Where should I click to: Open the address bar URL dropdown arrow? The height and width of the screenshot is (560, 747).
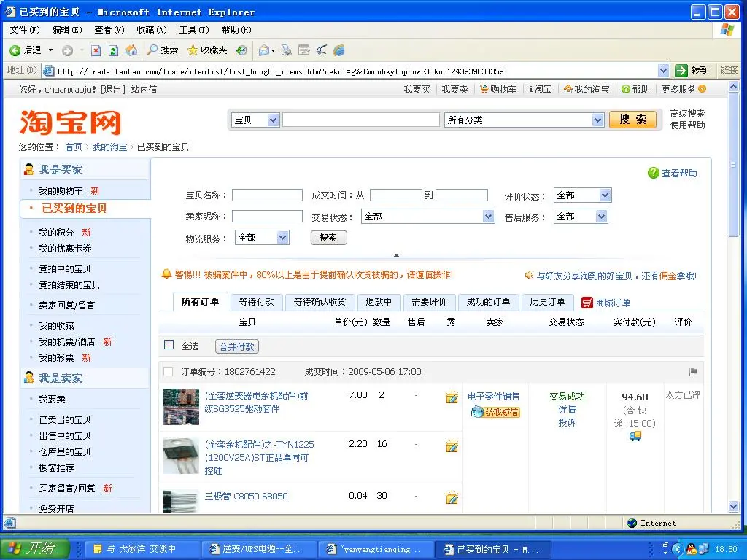663,71
